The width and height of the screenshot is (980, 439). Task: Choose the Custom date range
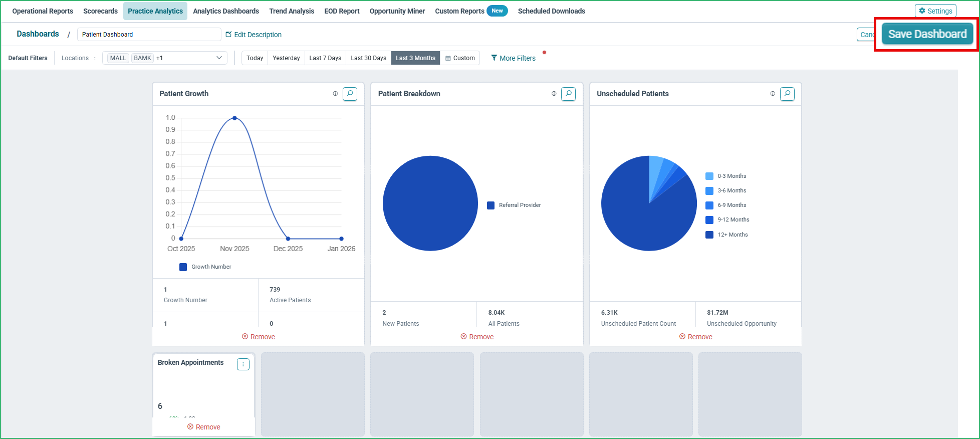460,58
